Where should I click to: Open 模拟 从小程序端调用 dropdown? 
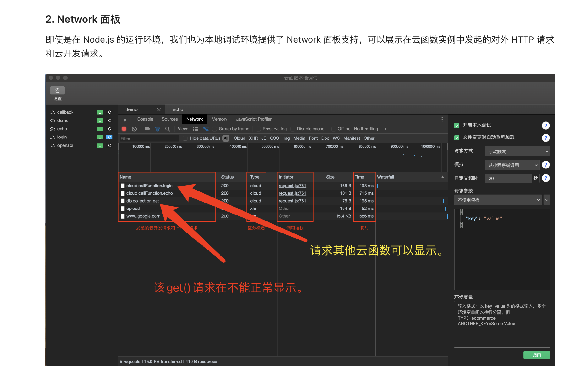coord(512,165)
